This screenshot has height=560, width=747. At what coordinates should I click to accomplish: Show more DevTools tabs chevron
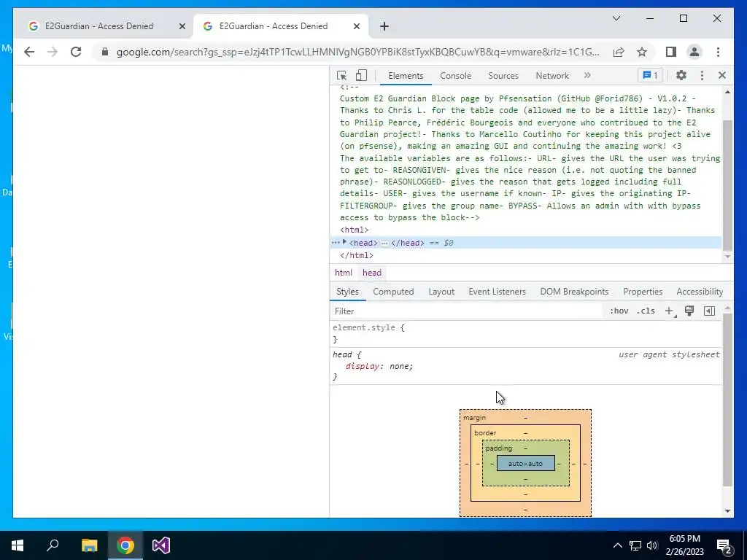(587, 75)
